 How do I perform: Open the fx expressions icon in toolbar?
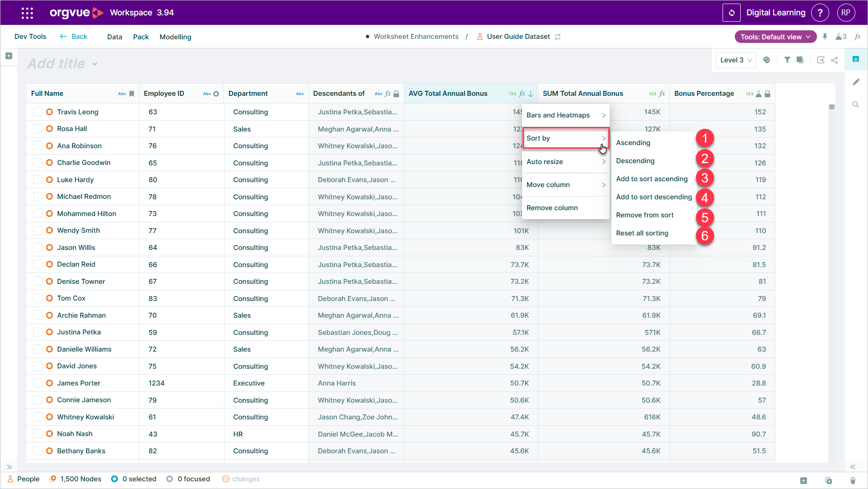[x=858, y=37]
